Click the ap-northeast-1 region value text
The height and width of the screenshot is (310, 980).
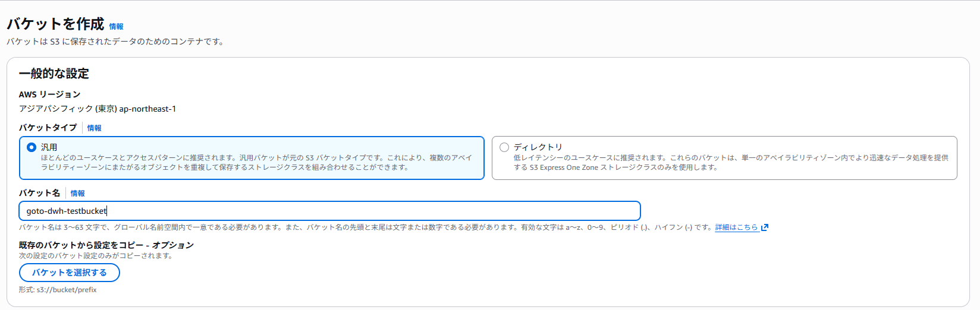(147, 109)
